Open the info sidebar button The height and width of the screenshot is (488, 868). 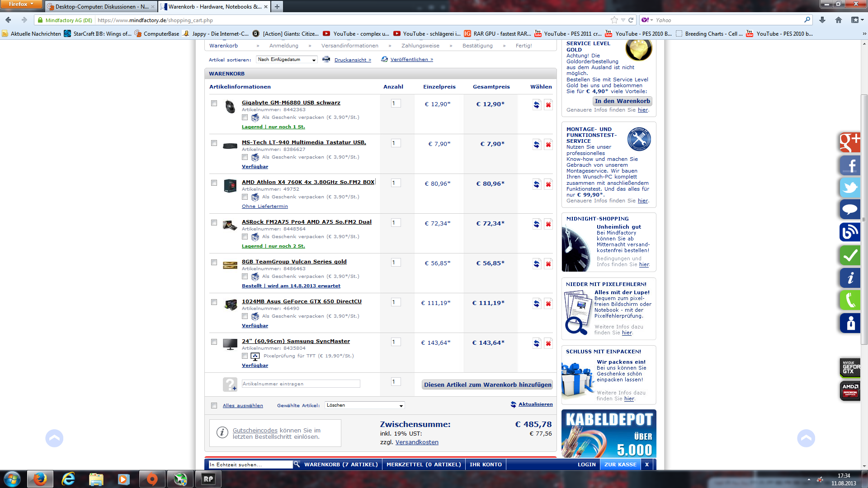pyautogui.click(x=850, y=278)
